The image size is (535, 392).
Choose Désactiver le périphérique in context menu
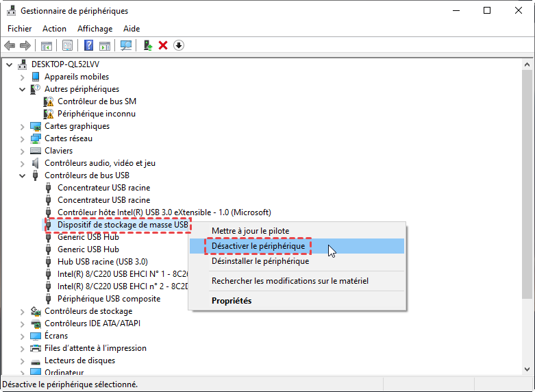tap(297, 246)
